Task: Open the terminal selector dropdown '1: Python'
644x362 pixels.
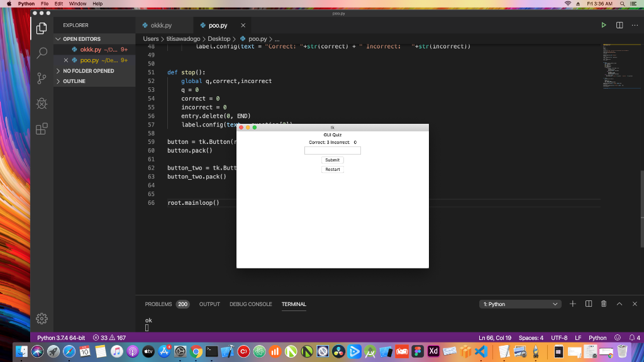Action: (x=520, y=304)
